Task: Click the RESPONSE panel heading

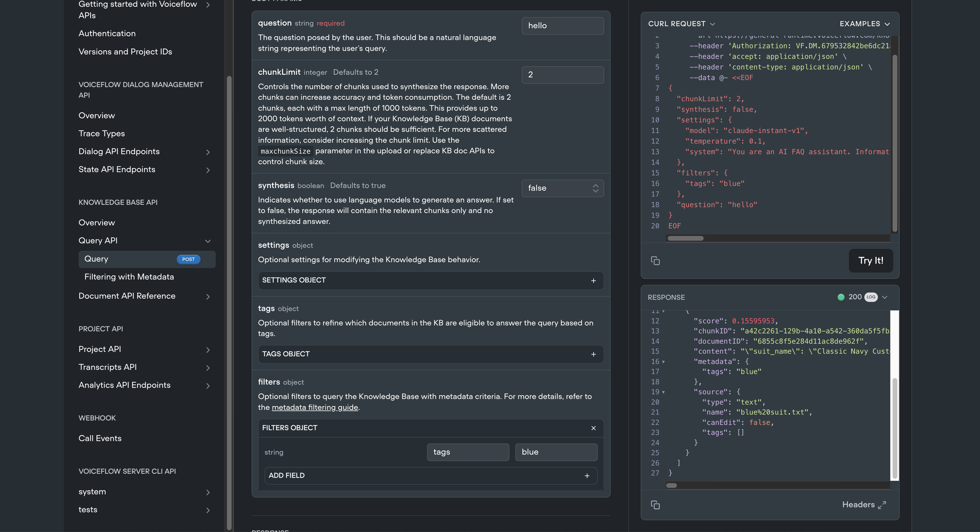Action: pyautogui.click(x=666, y=297)
